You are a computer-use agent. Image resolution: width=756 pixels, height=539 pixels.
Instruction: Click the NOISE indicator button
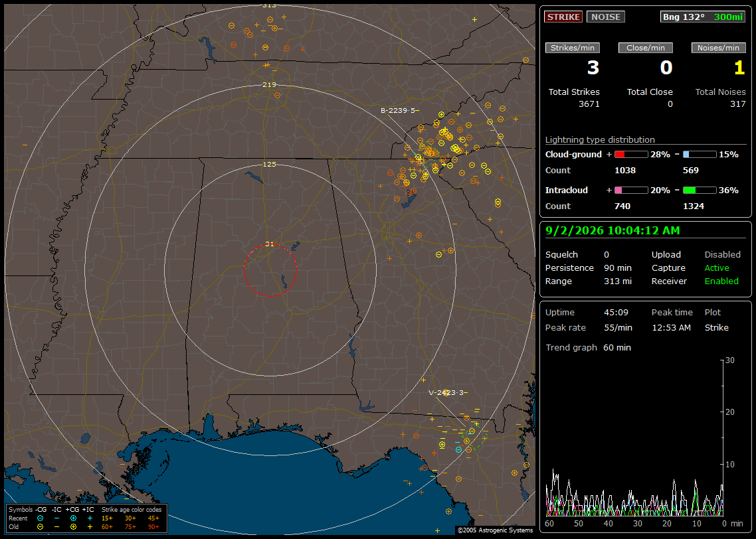(606, 17)
